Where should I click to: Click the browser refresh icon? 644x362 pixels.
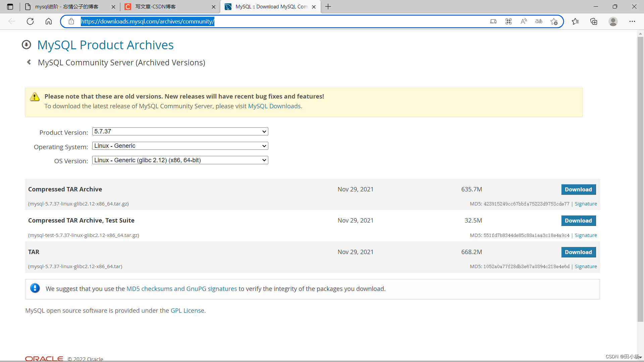click(x=30, y=21)
